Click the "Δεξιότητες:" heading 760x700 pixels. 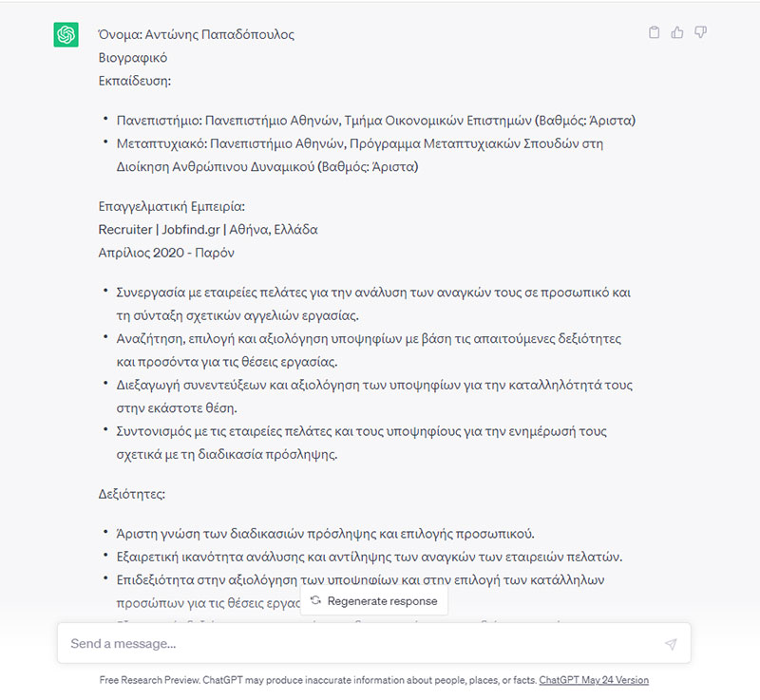click(x=133, y=495)
